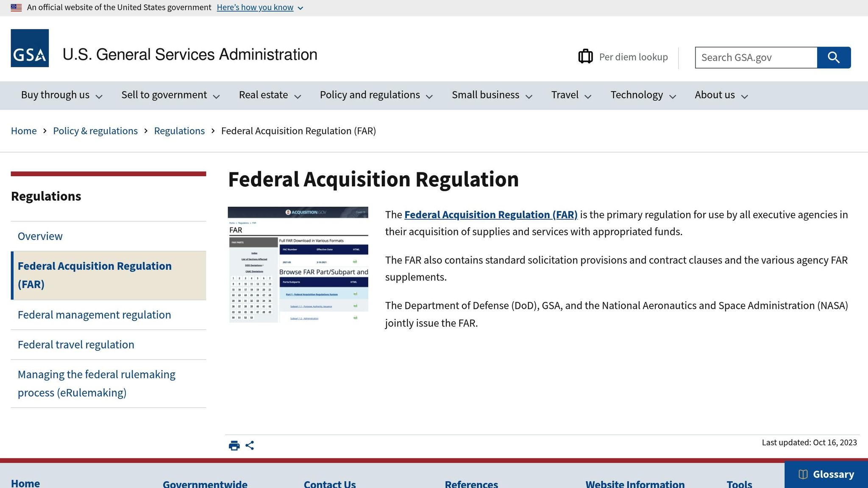Navigate to Regulations via the breadcrumb

tap(179, 130)
